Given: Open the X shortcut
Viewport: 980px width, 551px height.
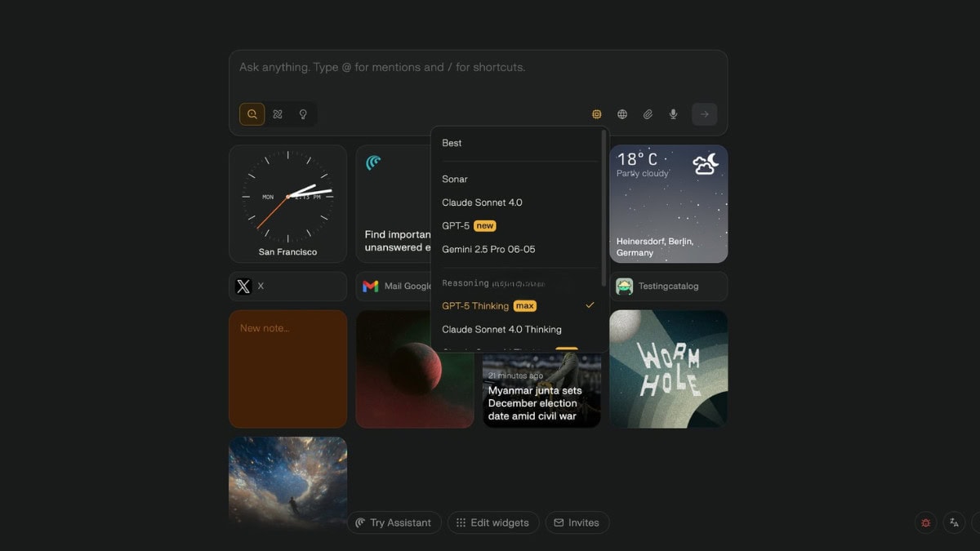Looking at the screenshot, I should click(x=288, y=287).
